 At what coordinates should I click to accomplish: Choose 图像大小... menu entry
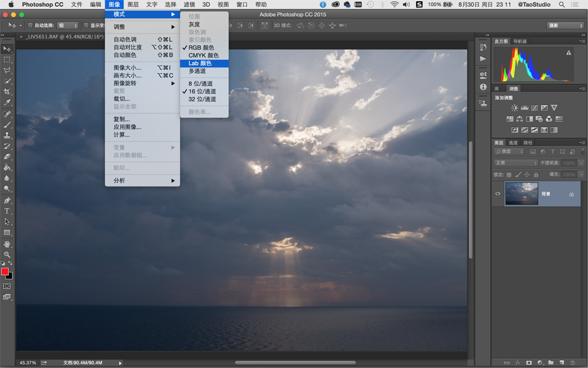[142, 68]
